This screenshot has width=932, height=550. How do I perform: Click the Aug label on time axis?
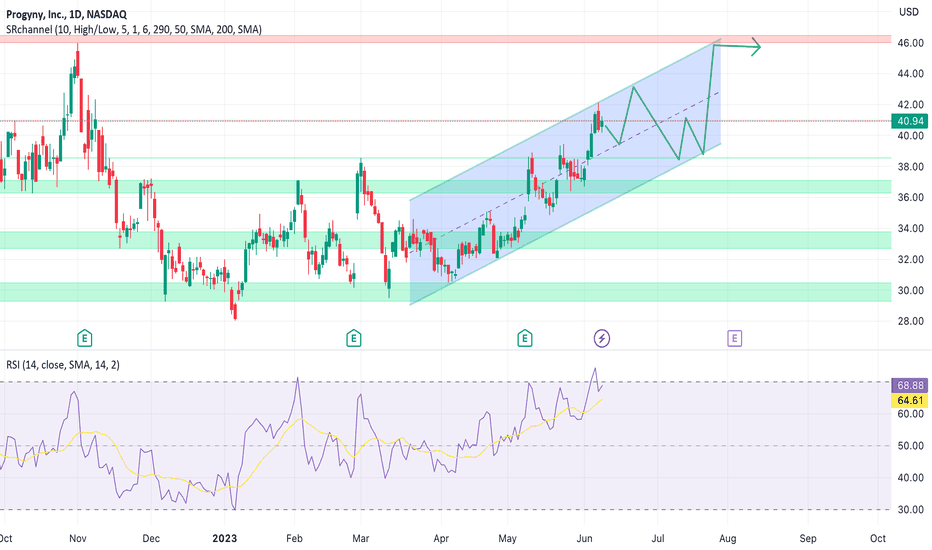(728, 538)
